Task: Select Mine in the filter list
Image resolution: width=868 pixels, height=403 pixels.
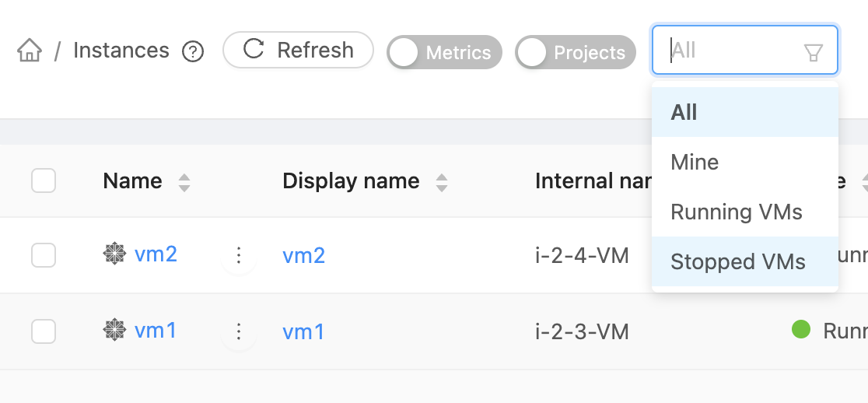Action: (745, 162)
